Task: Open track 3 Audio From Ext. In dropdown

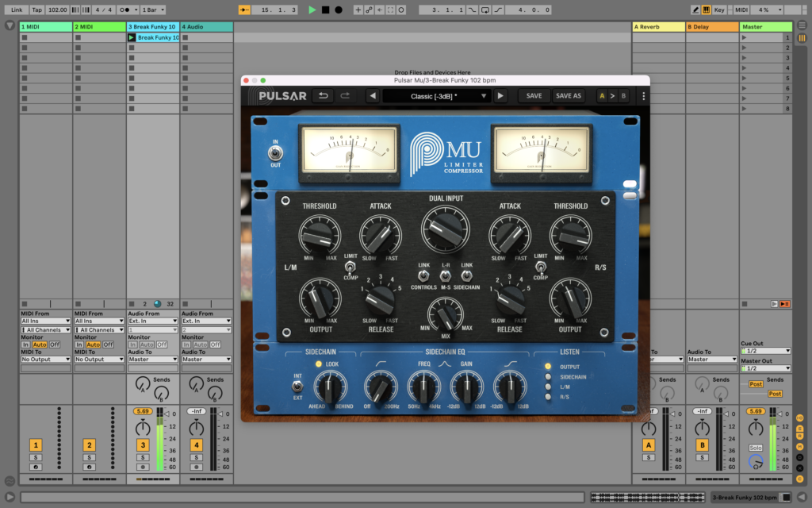Action: pyautogui.click(x=153, y=321)
